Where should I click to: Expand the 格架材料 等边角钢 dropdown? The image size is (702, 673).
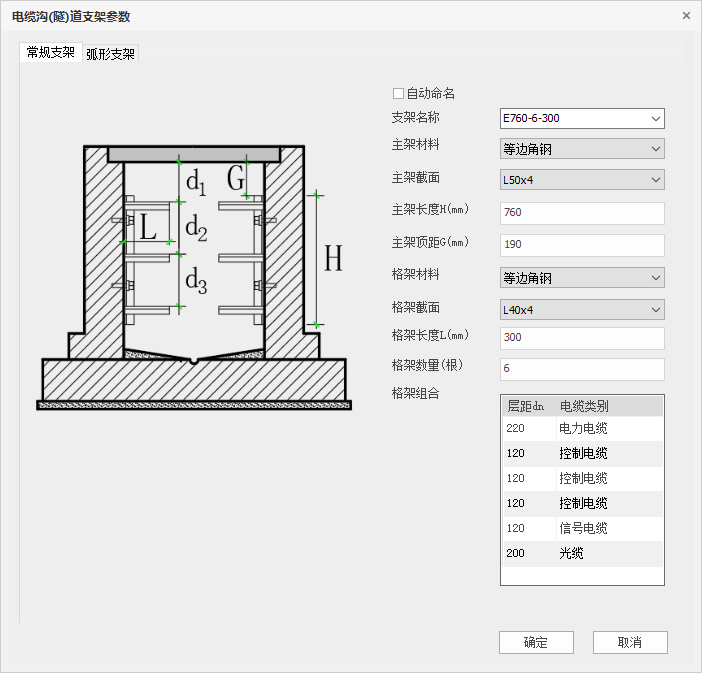[x=582, y=278]
